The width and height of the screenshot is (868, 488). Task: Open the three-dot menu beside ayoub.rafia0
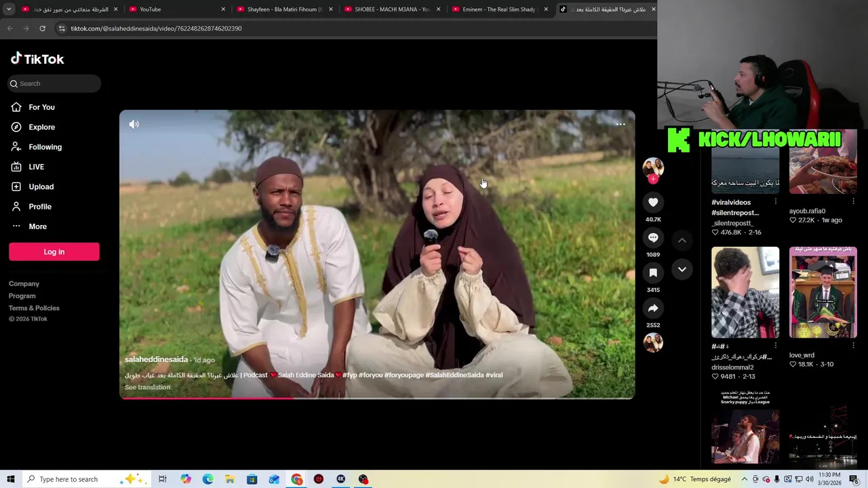pyautogui.click(x=853, y=202)
